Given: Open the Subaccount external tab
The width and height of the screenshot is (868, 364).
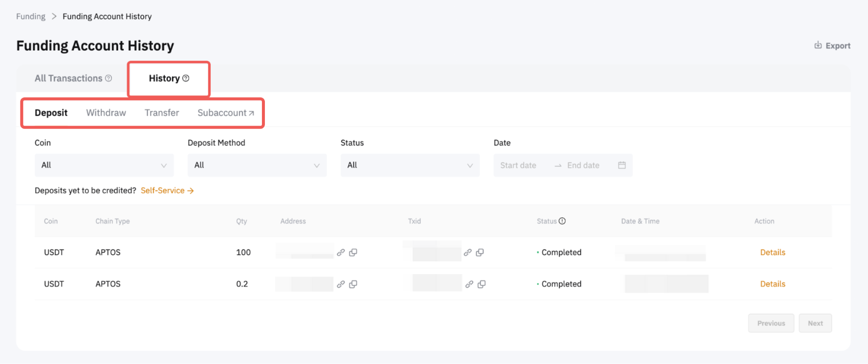Looking at the screenshot, I should tap(225, 113).
